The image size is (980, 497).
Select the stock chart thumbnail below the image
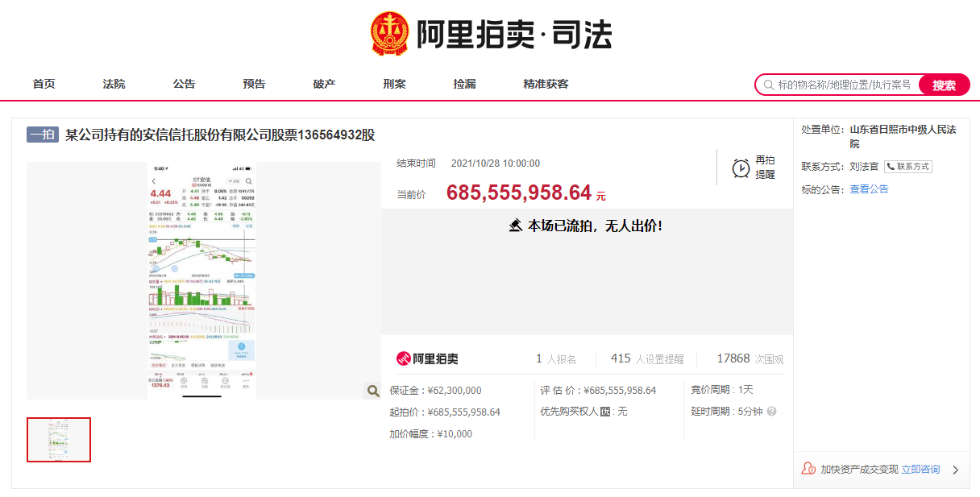[59, 440]
